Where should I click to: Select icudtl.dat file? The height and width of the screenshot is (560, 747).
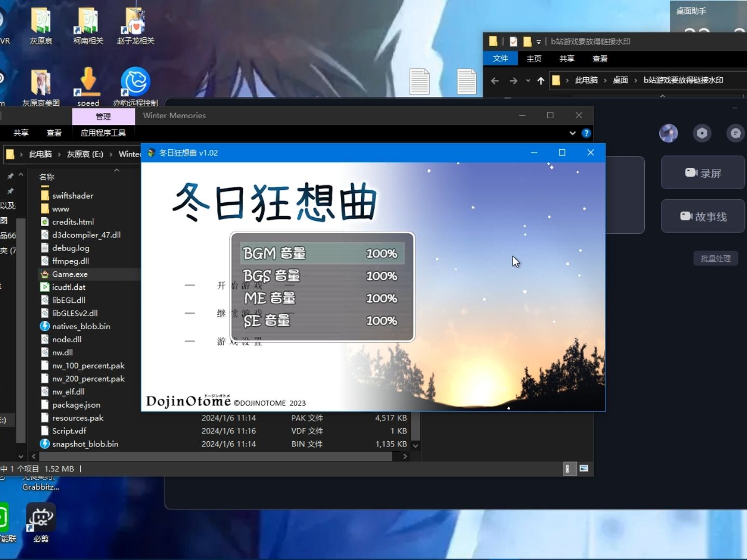(x=68, y=287)
